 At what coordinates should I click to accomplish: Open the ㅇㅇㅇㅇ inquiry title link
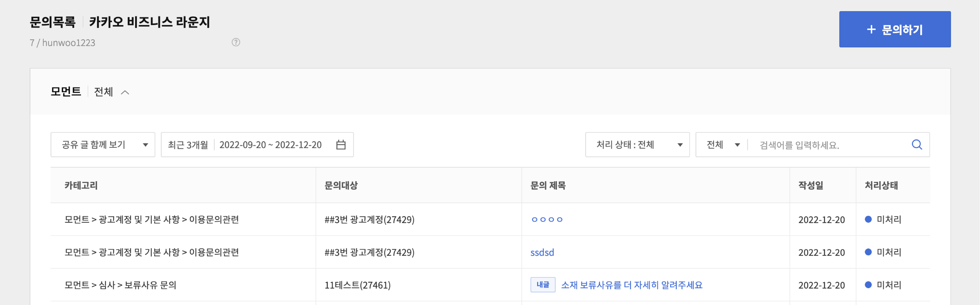click(x=547, y=219)
